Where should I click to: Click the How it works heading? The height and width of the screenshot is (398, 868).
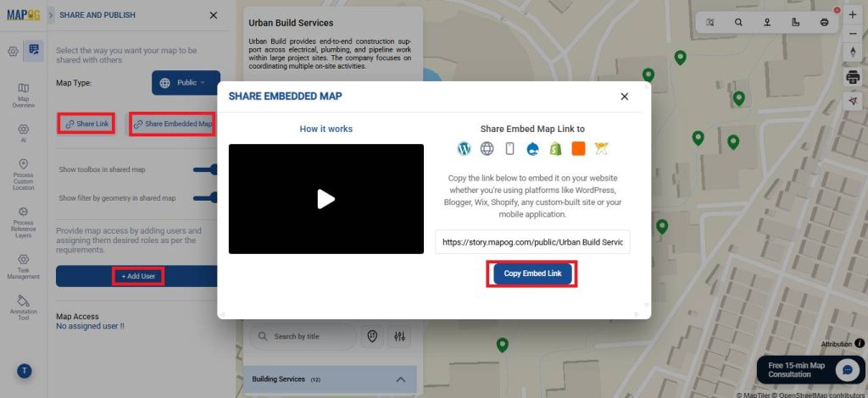(326, 129)
